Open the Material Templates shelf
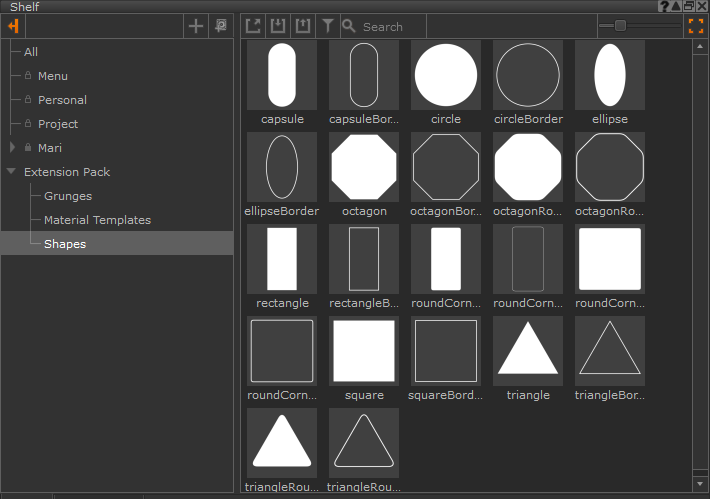 point(97,220)
